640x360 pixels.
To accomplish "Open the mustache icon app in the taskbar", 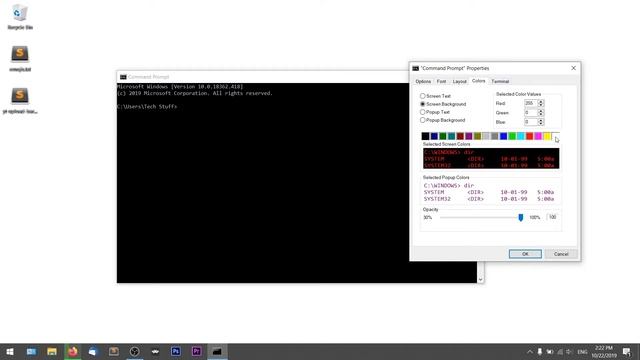I will click(x=155, y=351).
